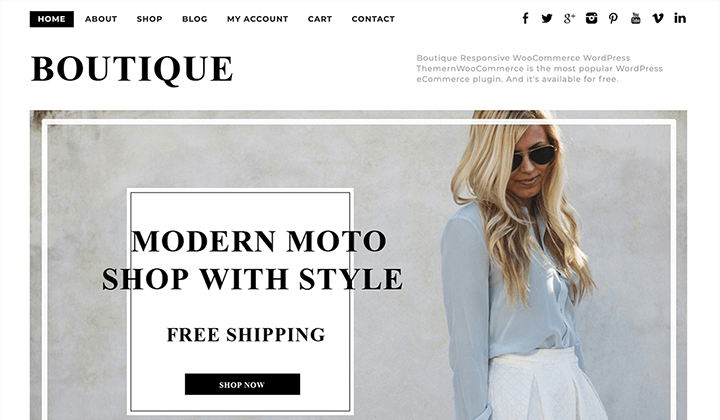Click the MODERN MOTO SHOP WITH STYLE headline
The image size is (720, 420).
point(252,260)
